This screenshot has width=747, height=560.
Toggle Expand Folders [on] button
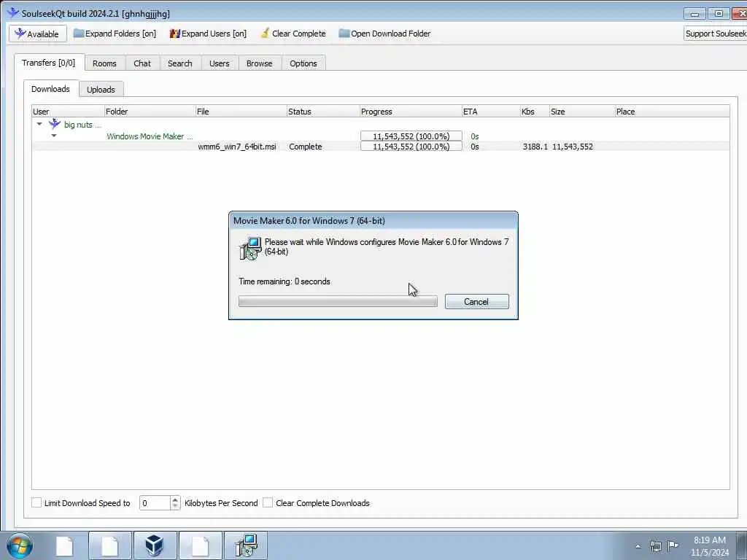[x=115, y=34]
